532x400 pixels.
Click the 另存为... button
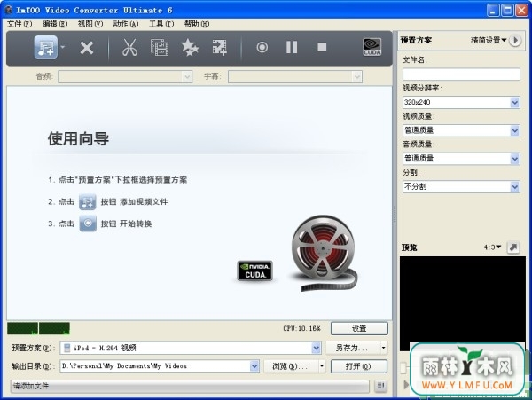coord(353,348)
